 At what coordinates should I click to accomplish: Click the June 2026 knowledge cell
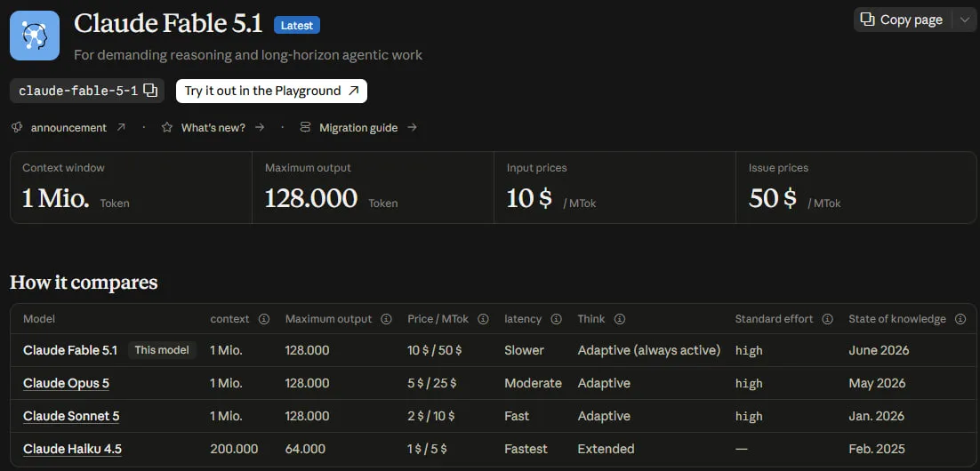tap(879, 350)
